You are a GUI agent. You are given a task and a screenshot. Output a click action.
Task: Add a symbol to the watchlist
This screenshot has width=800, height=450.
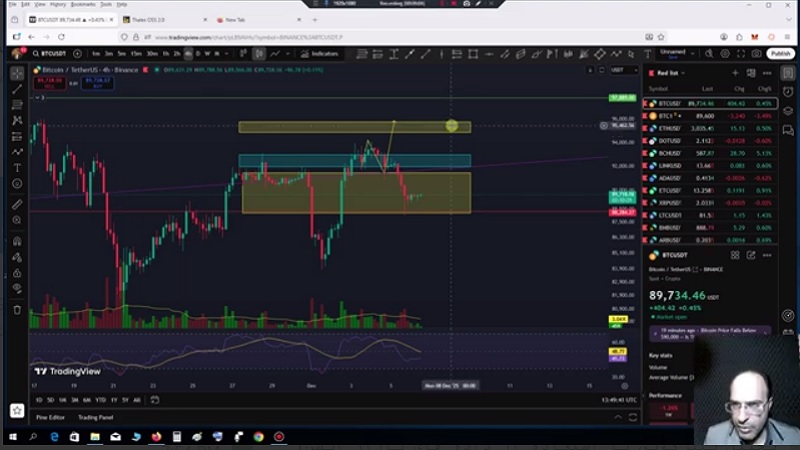pyautogui.click(x=736, y=73)
